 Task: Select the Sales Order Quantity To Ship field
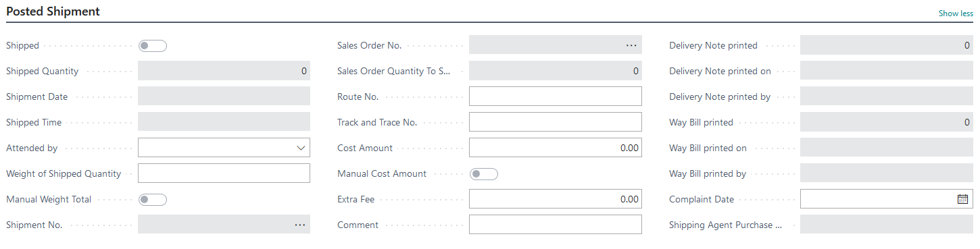(556, 71)
